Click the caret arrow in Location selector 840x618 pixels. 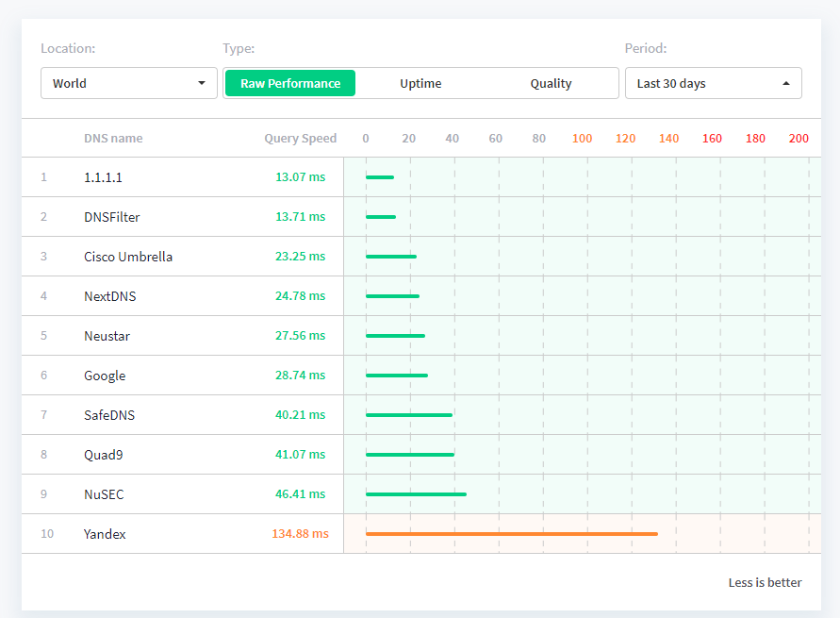pos(202,83)
